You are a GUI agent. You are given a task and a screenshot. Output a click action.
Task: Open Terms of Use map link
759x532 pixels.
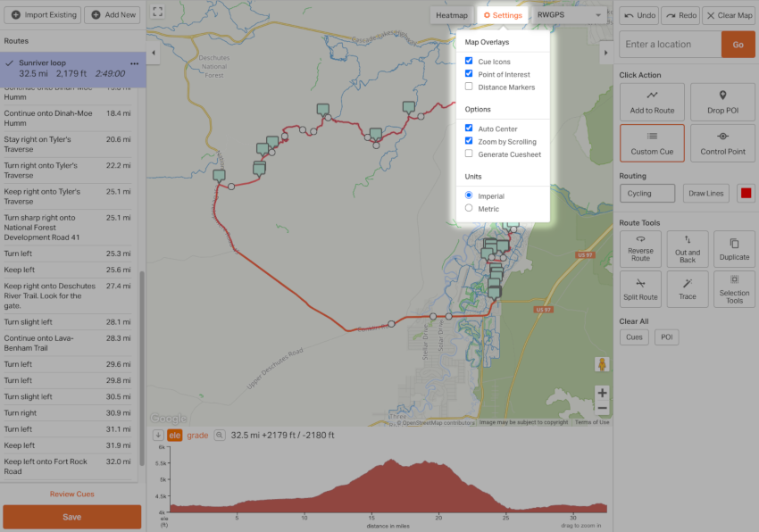[x=592, y=422]
